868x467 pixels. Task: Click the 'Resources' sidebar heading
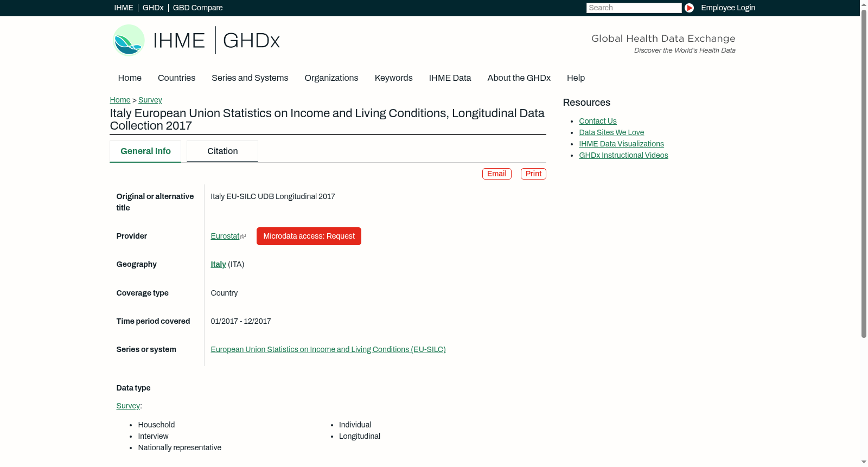586,103
